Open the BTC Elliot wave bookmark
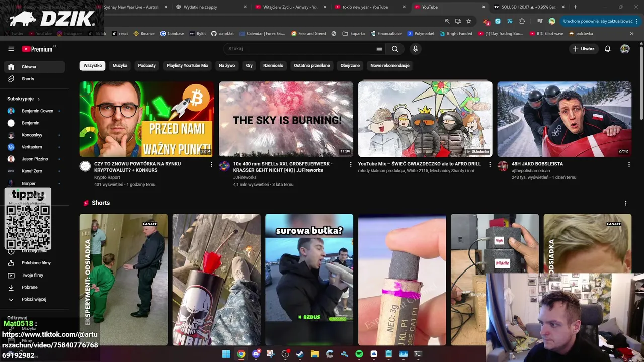Viewport: 644px width, 362px height. point(546,34)
